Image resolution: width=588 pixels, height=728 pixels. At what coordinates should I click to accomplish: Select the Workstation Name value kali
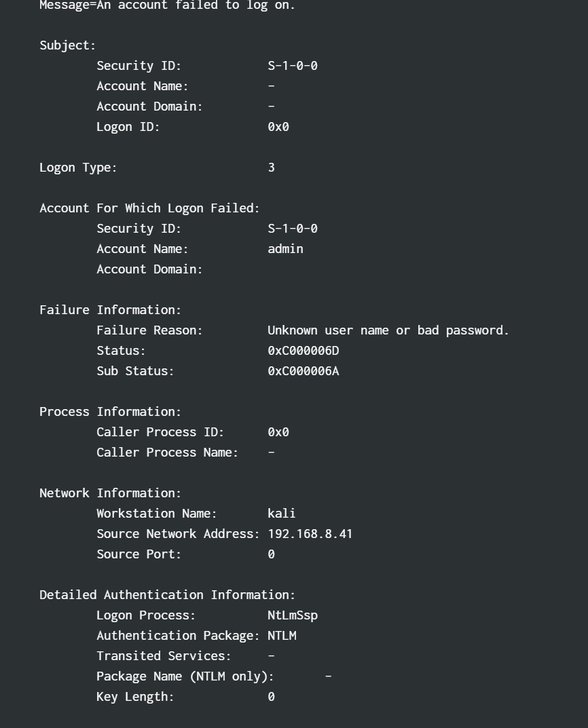coord(282,514)
